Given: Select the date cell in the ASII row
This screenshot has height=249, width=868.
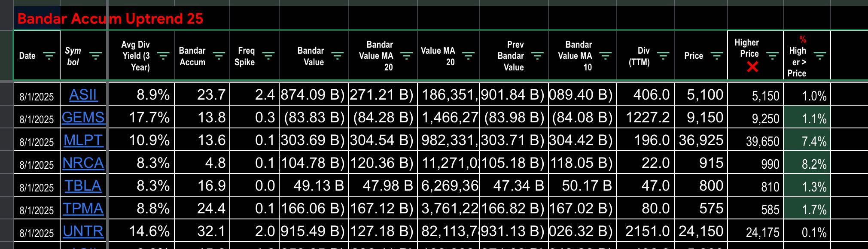Looking at the screenshot, I should (x=37, y=94).
